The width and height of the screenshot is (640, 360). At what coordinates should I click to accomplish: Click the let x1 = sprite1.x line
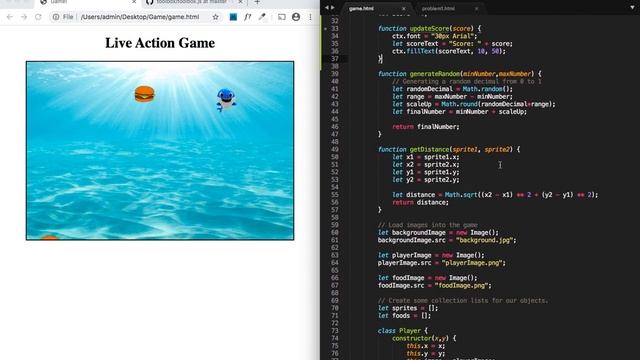[426, 157]
